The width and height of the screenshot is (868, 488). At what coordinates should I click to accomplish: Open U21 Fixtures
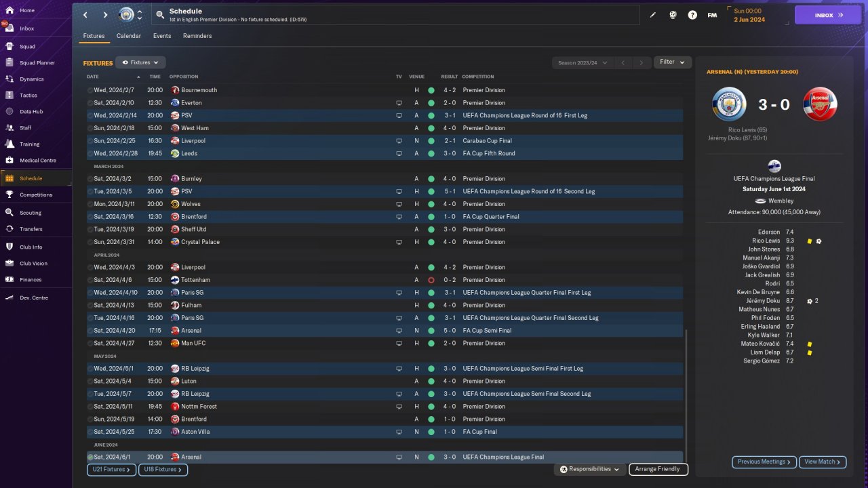coord(111,469)
